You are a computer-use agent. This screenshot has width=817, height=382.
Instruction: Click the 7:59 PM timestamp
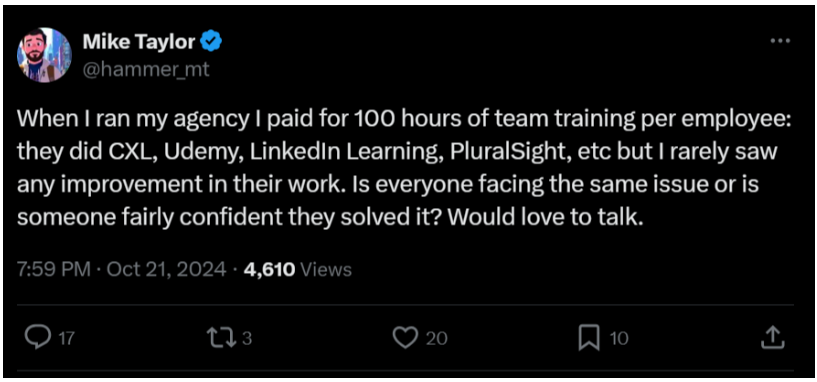click(x=54, y=269)
